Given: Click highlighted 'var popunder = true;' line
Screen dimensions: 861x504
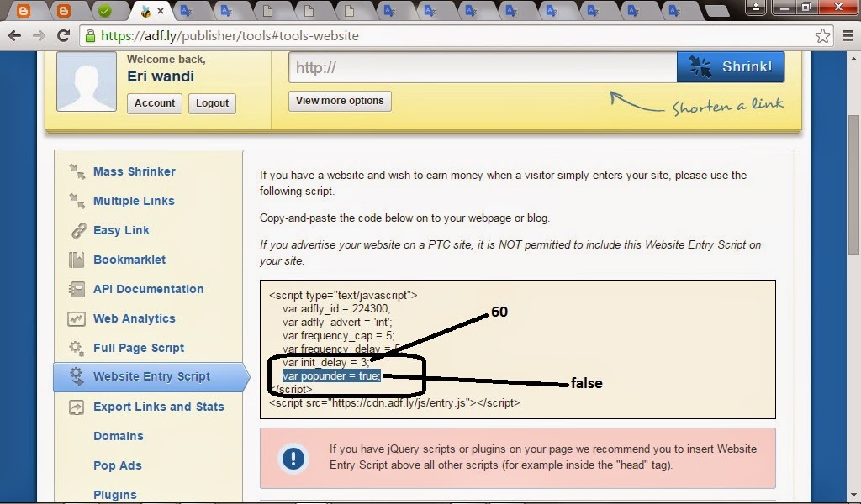Looking at the screenshot, I should click(x=331, y=375).
